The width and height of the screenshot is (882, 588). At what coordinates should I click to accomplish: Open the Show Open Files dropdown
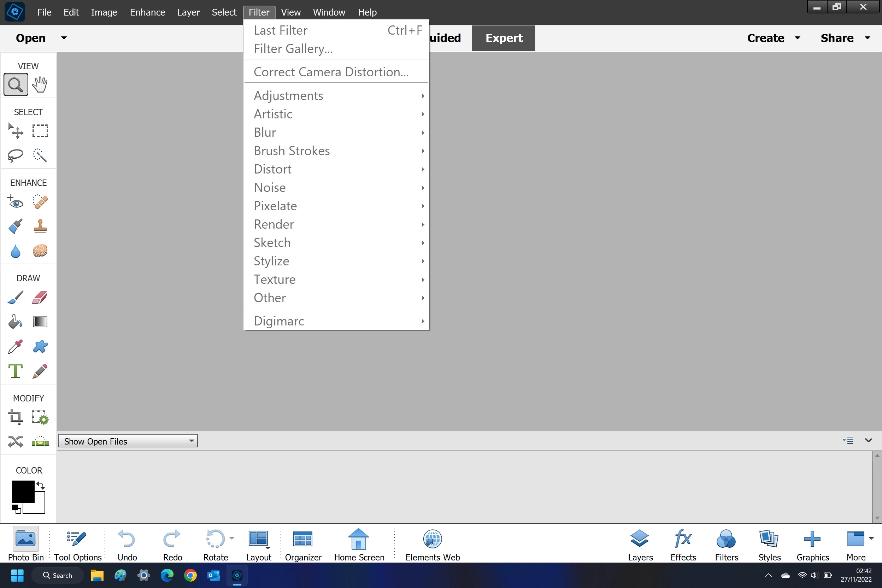coord(128,441)
